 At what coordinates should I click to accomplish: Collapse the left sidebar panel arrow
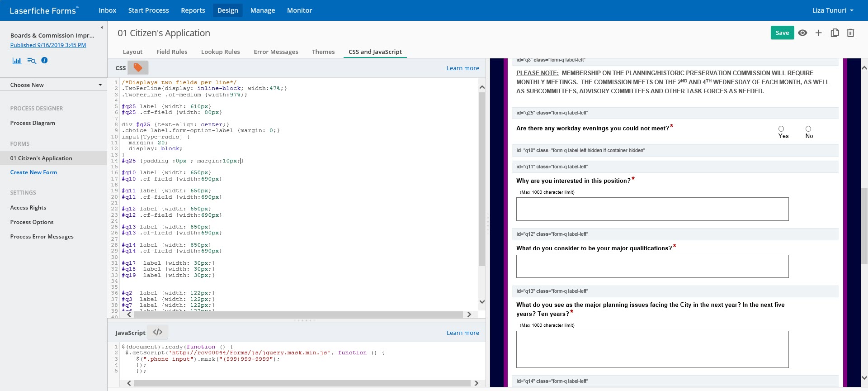102,28
